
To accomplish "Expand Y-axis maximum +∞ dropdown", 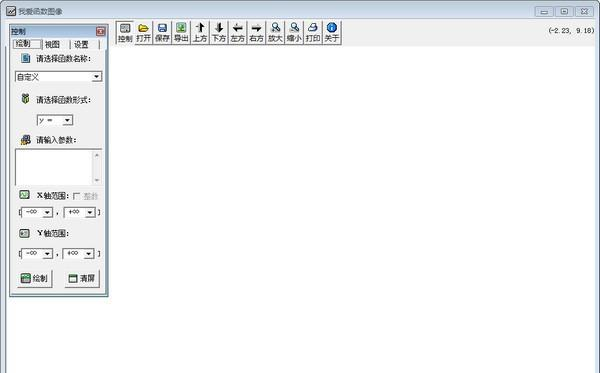I will pyautogui.click(x=89, y=253).
